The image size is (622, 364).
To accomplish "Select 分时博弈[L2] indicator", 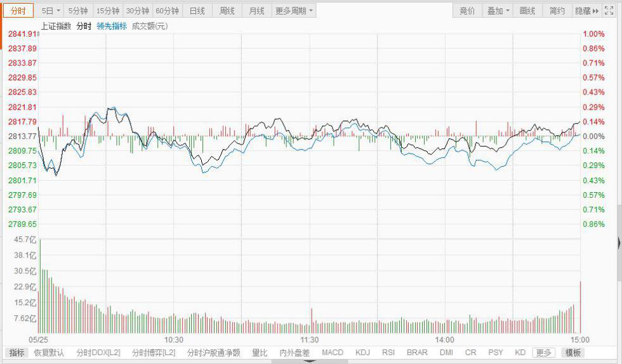I will (x=153, y=353).
